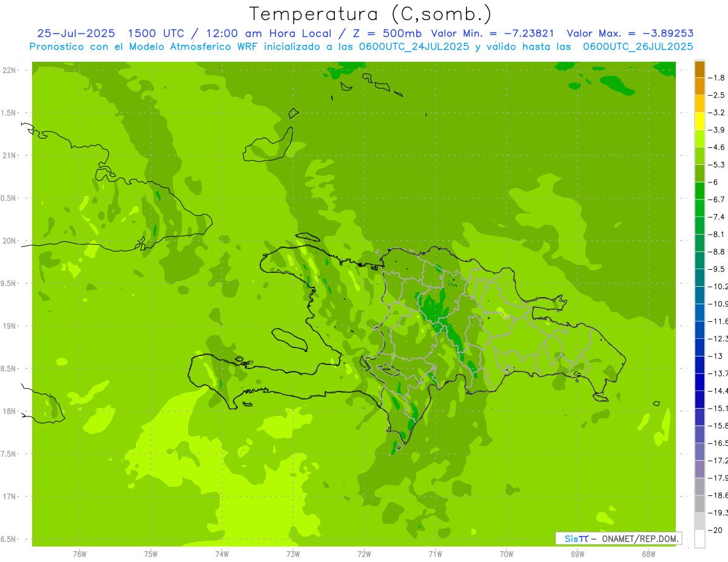Select the yellow swatch between -3.2 and -3.9
Screen dimensions: 728x562
[699, 121]
